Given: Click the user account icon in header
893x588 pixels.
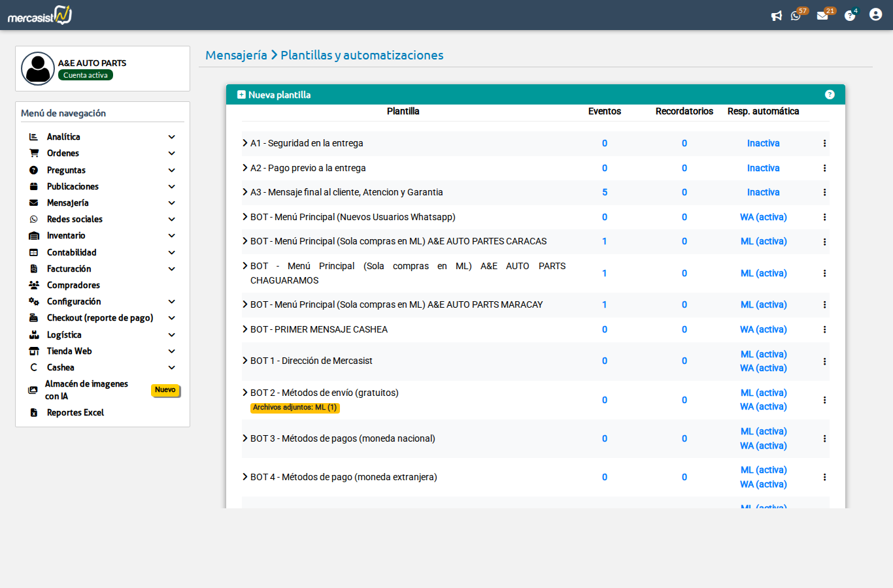Looking at the screenshot, I should pos(875,14).
